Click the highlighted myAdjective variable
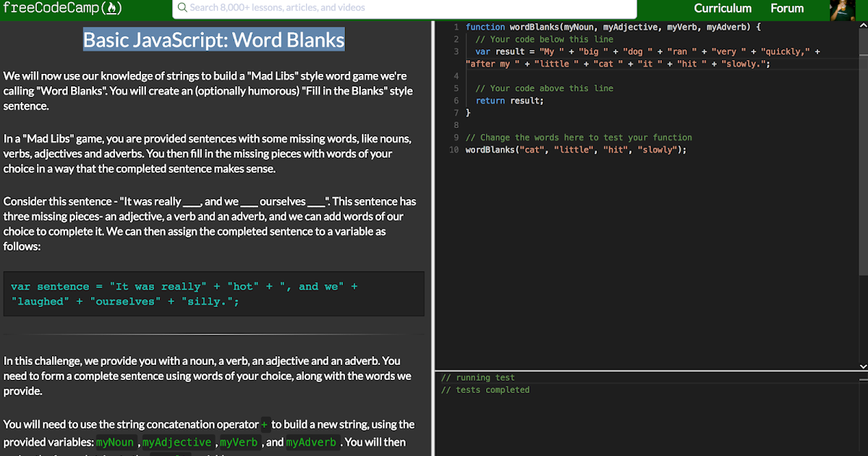This screenshot has height=456, width=868. point(177,442)
